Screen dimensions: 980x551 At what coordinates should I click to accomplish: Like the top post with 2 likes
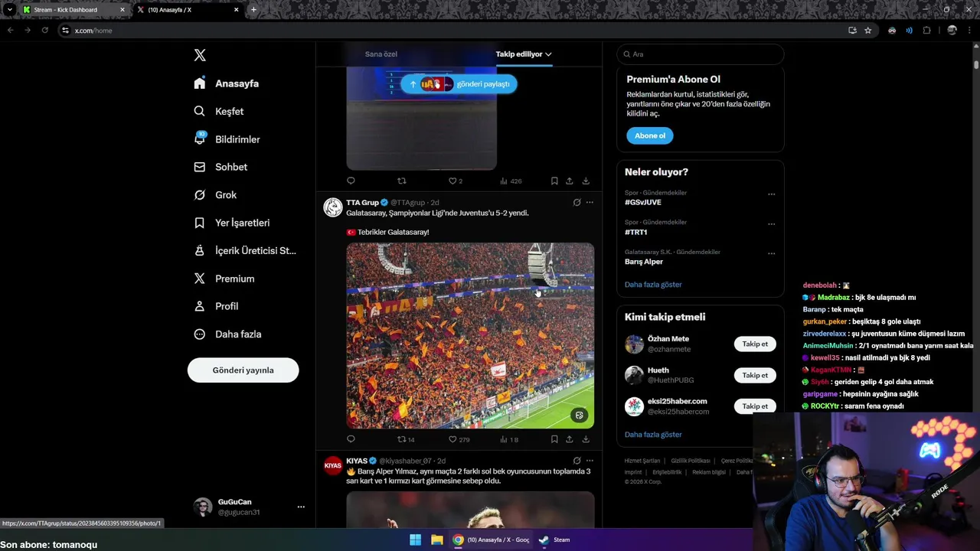[x=455, y=181]
